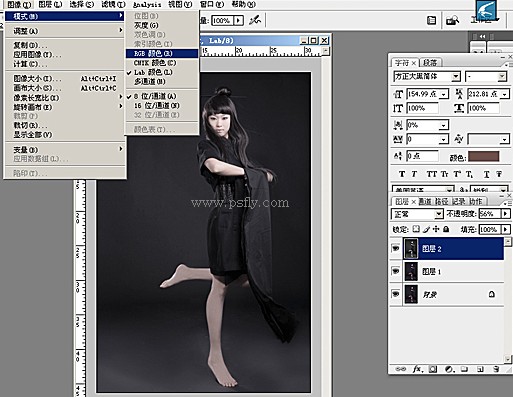Click the create new layer icon
This screenshot has height=397, width=513.
coord(480,369)
